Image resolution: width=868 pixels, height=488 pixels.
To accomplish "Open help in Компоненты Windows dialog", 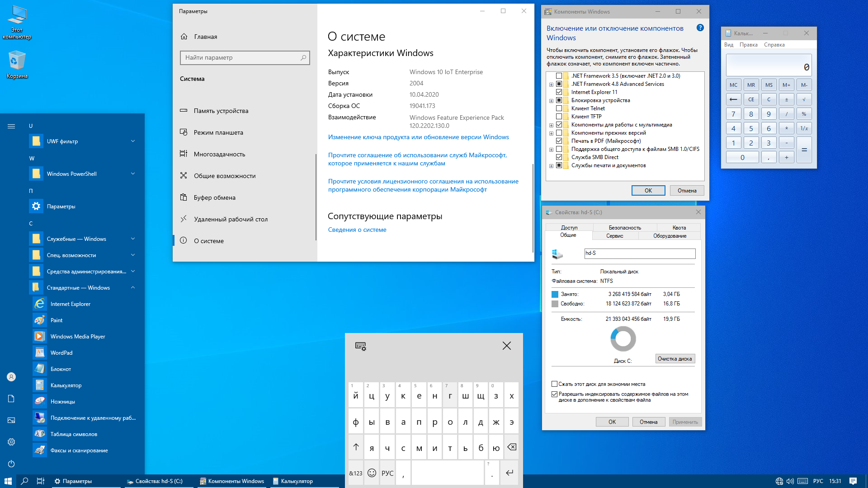I will click(700, 28).
